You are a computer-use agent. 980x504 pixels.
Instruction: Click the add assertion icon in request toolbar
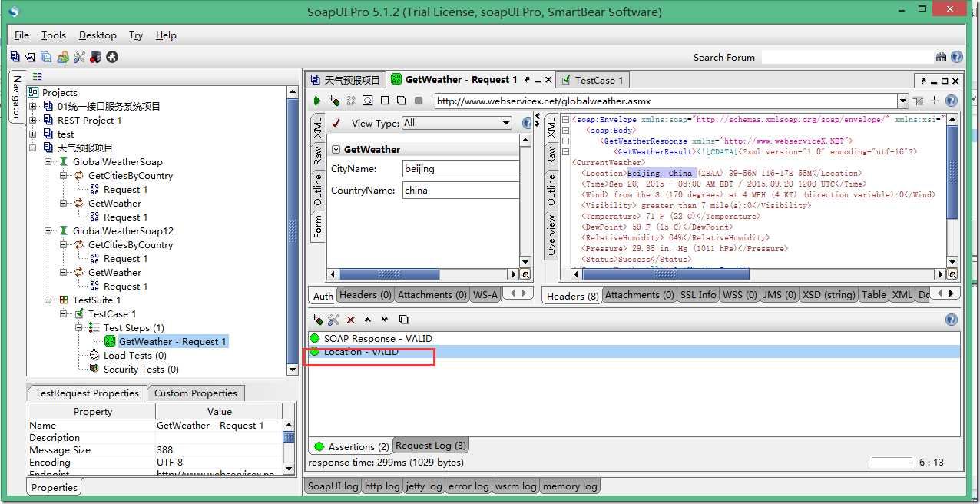(334, 101)
